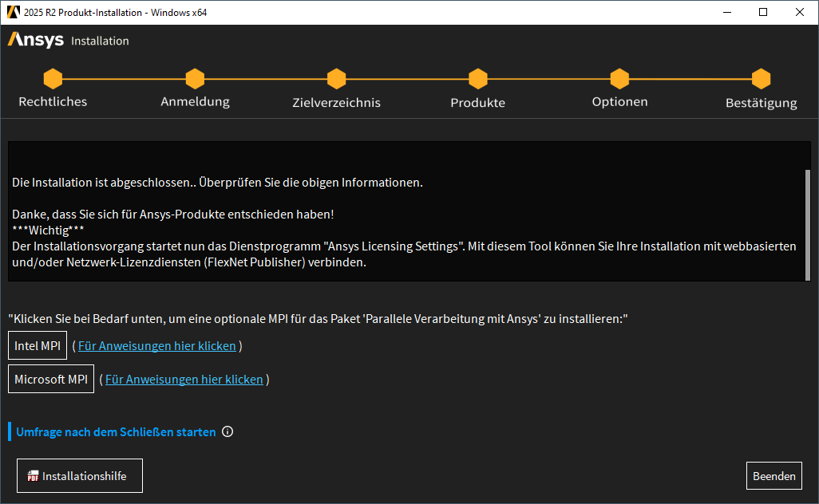Open the Installationshilfe PDF
819x504 pixels.
click(80, 476)
